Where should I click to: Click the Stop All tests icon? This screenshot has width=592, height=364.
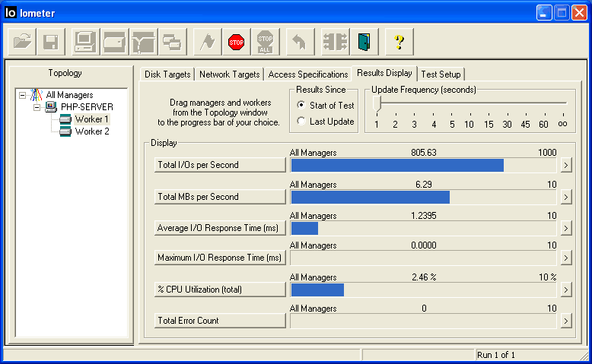[265, 42]
